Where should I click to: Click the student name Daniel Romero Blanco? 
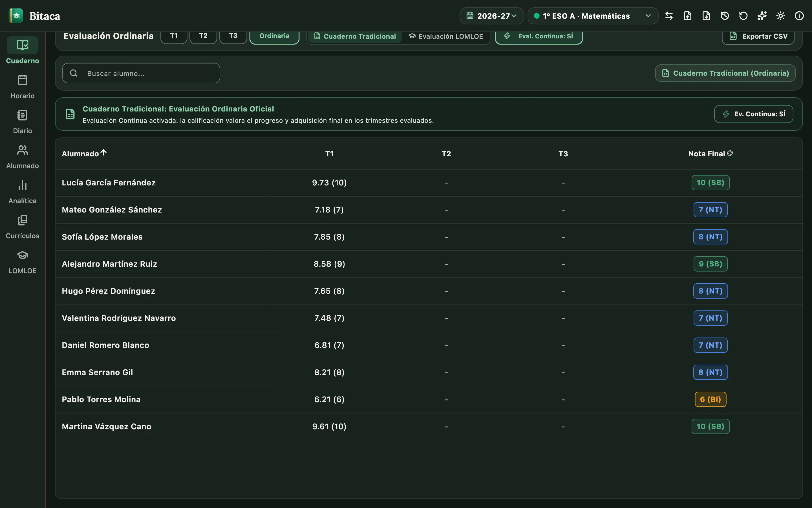click(105, 345)
